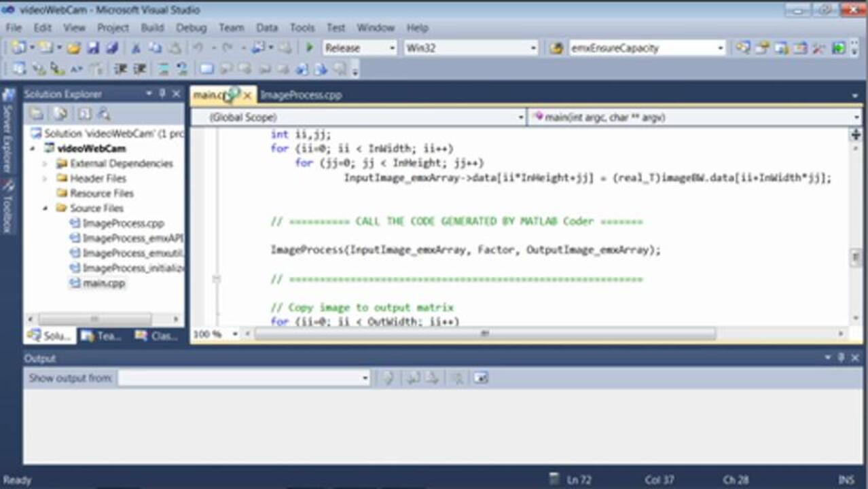Switch to the ImageProcess.cpp tab

pos(301,95)
